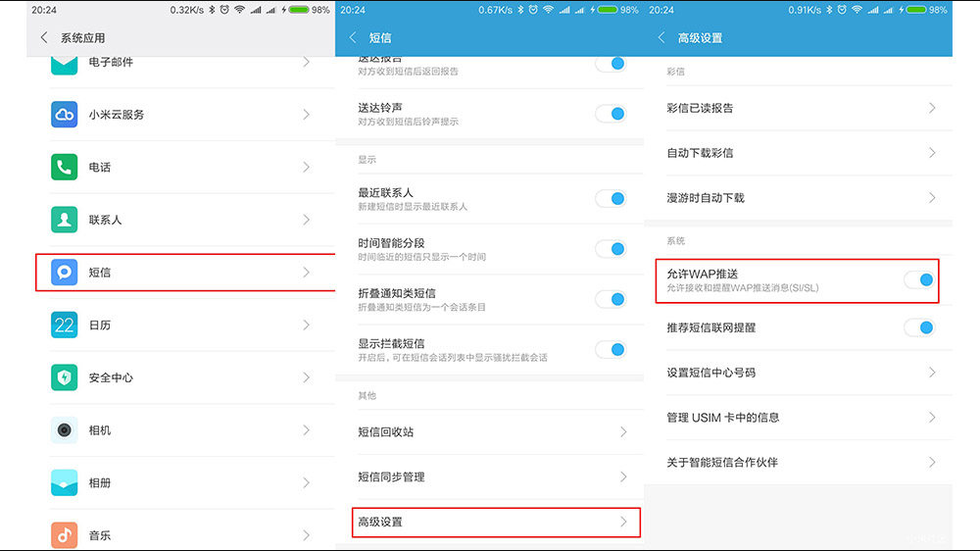Toggle the 显示拦截短信 switch
Screen dimensions: 980x551
611,349
